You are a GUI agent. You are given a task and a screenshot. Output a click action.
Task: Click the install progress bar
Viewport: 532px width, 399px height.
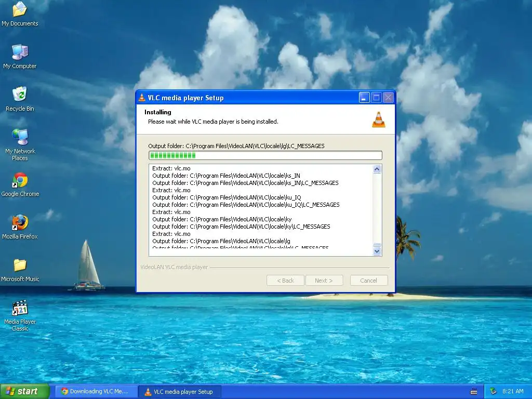[x=265, y=155]
